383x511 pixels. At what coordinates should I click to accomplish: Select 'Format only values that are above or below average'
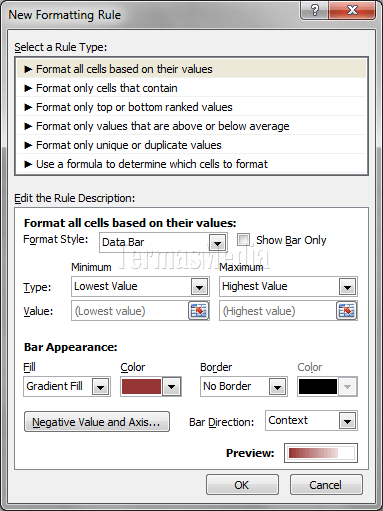tap(192, 126)
